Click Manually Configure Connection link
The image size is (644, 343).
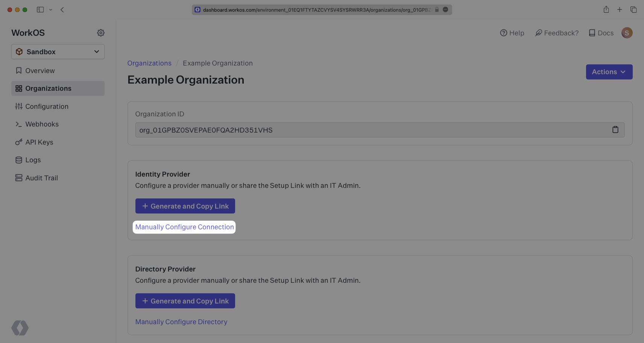coord(184,227)
